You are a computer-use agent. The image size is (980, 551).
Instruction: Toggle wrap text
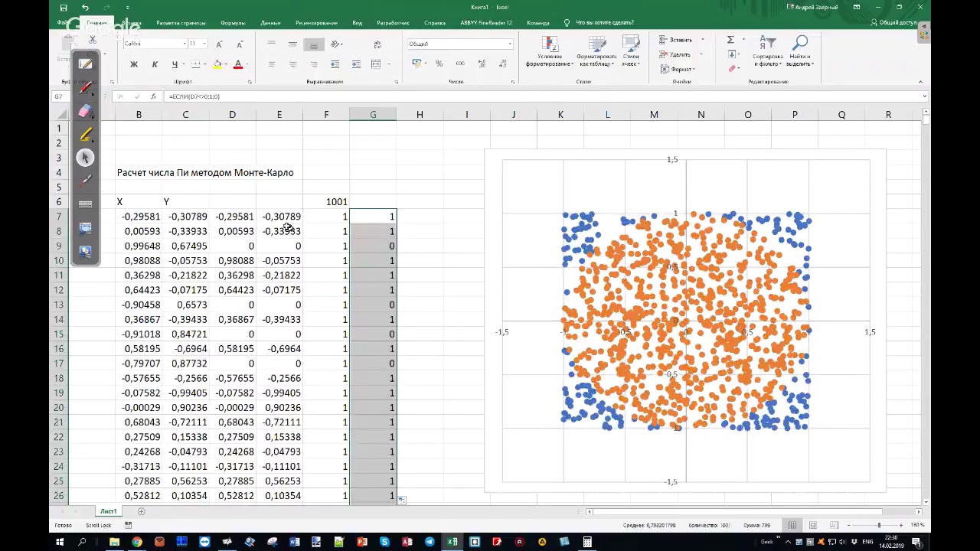(x=377, y=44)
